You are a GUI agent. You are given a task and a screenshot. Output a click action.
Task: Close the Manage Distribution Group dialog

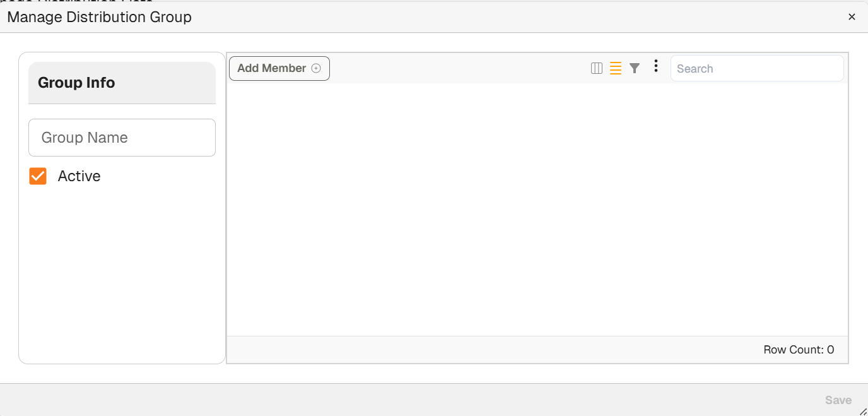(852, 17)
